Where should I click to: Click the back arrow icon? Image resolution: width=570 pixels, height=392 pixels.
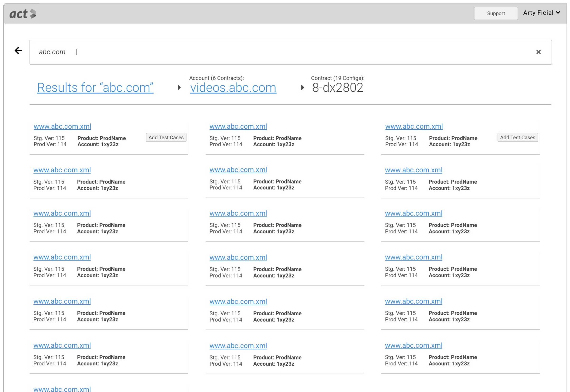(x=19, y=51)
